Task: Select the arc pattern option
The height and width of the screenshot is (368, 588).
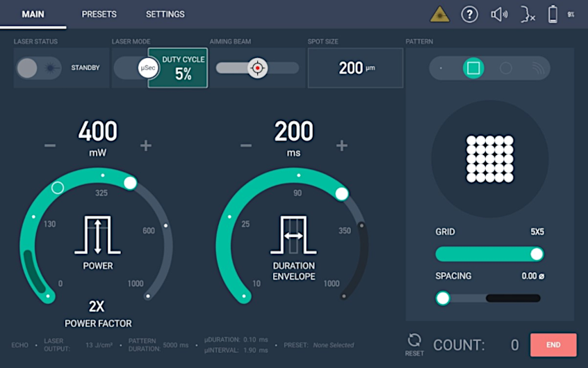Action: (538, 68)
